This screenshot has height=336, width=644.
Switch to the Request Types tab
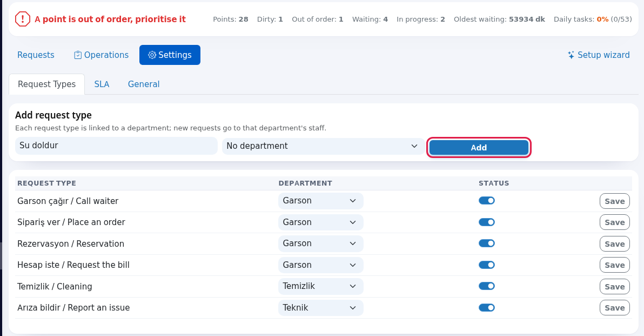(x=47, y=84)
